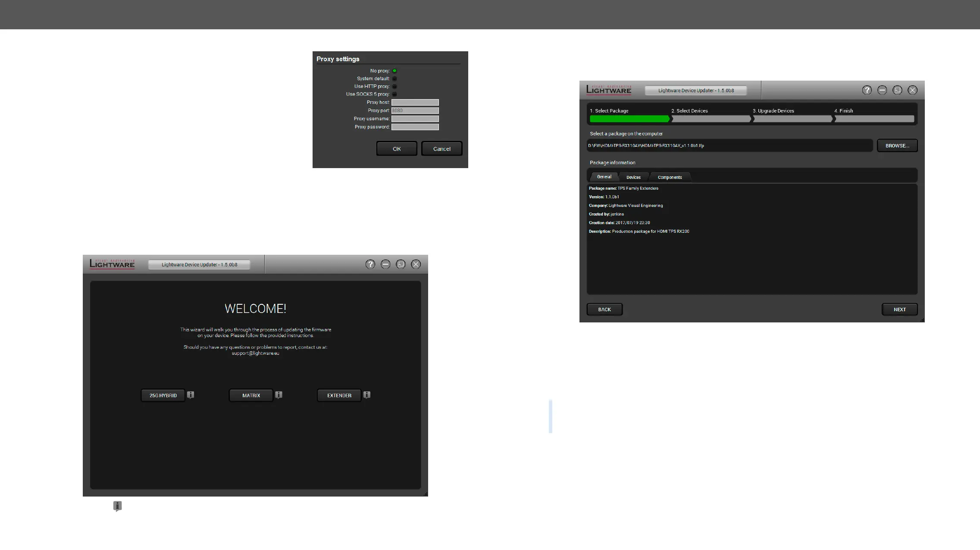Click the Proxy host input field

(x=415, y=102)
